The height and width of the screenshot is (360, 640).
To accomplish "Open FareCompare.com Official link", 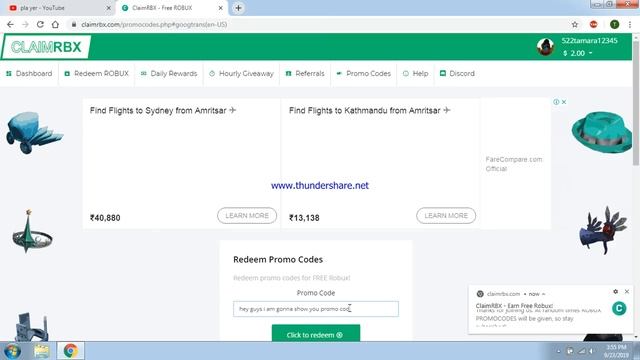I will tap(514, 164).
